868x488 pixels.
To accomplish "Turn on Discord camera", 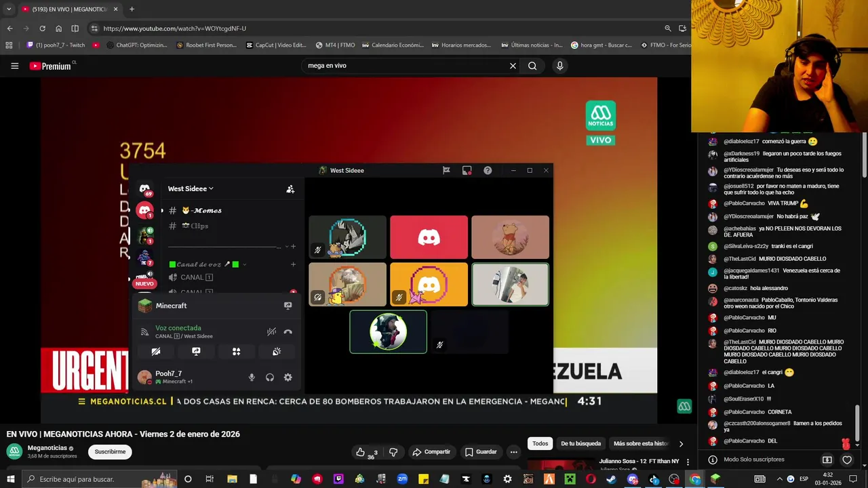I will pyautogui.click(x=155, y=352).
